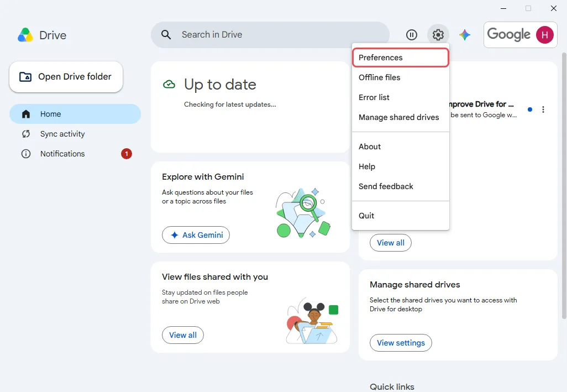Open Notifications in sidebar

tap(75, 154)
